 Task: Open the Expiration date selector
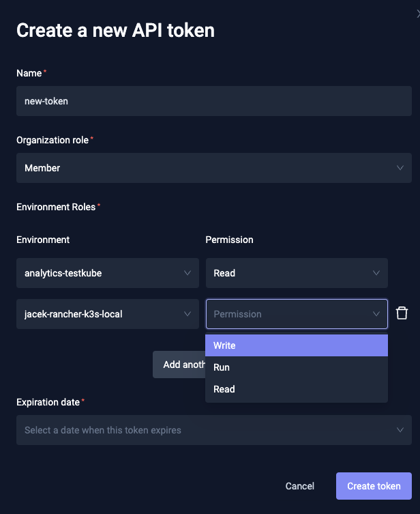click(205, 430)
